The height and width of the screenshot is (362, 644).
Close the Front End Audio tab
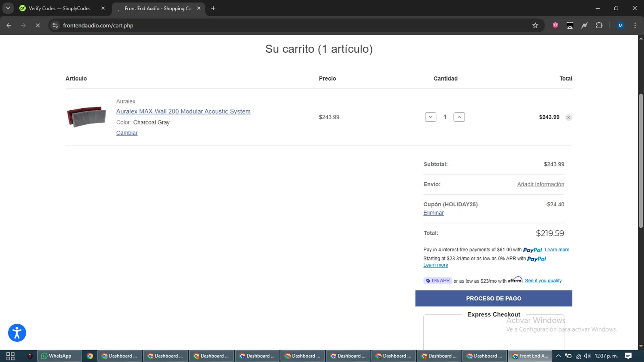[x=199, y=8]
